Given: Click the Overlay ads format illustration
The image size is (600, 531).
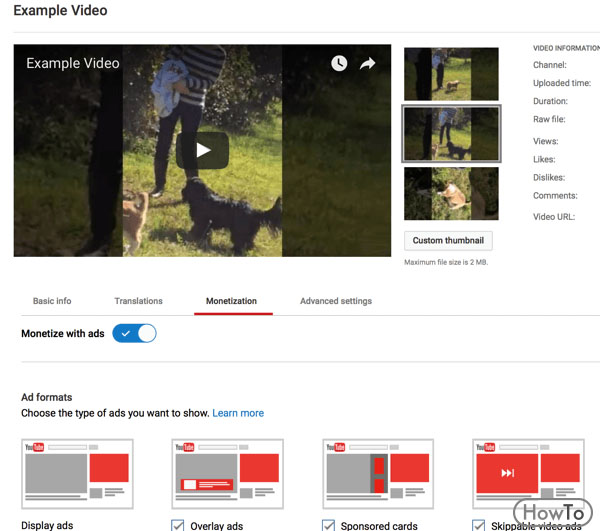Looking at the screenshot, I should pyautogui.click(x=228, y=474).
